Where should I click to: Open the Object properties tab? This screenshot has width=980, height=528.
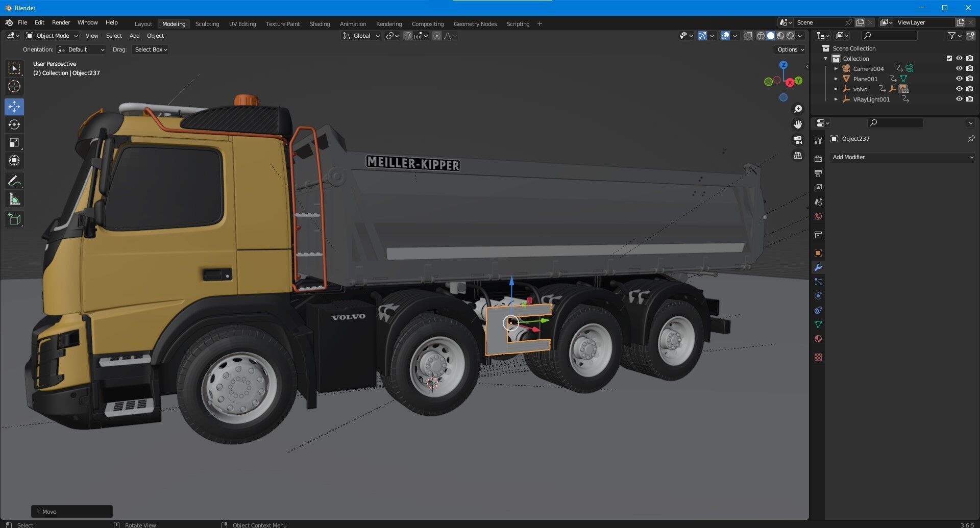coord(818,253)
